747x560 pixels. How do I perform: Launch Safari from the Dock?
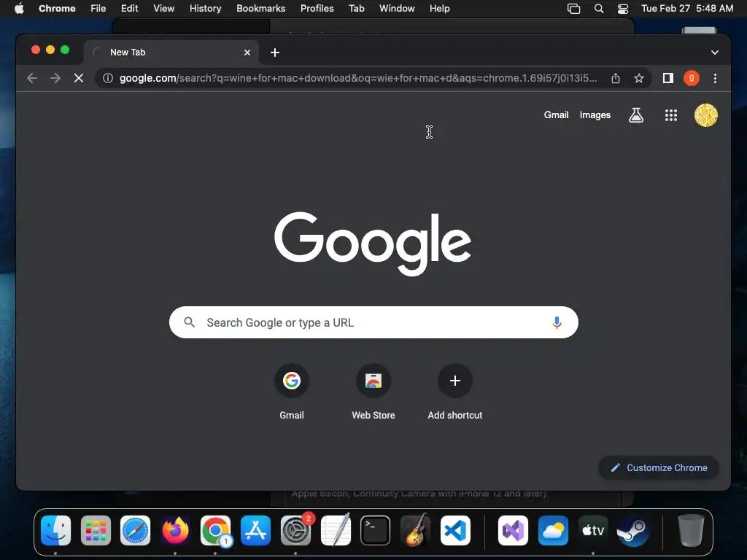(x=135, y=530)
